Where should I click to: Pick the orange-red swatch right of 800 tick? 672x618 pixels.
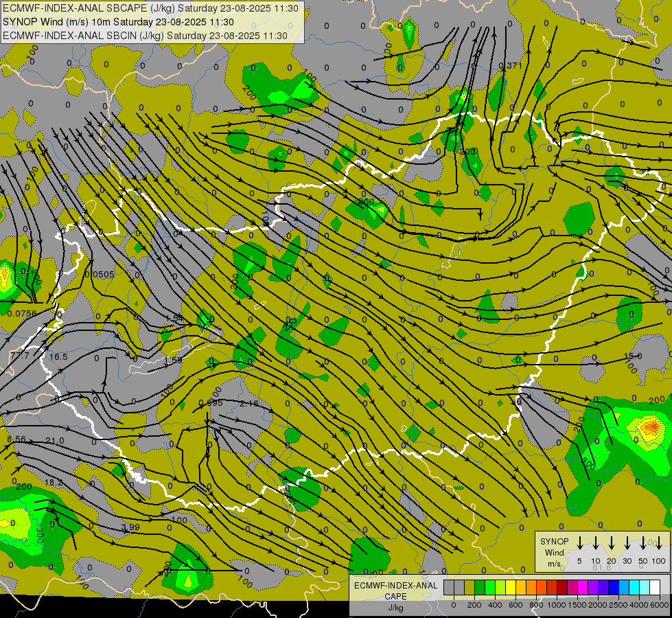[x=542, y=587]
